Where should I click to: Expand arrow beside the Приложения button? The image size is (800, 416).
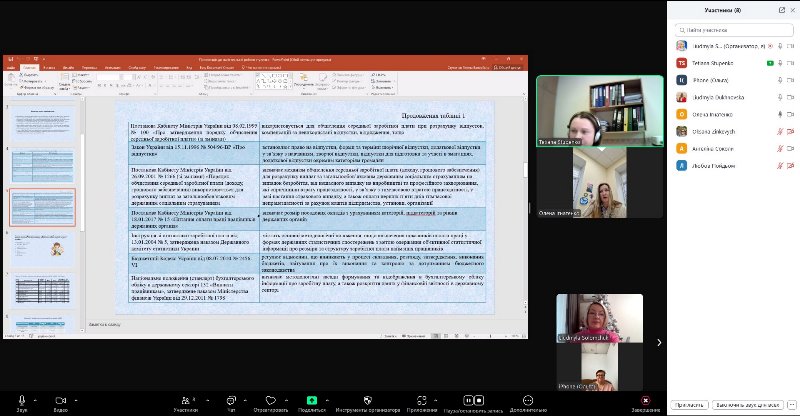[x=436, y=400]
